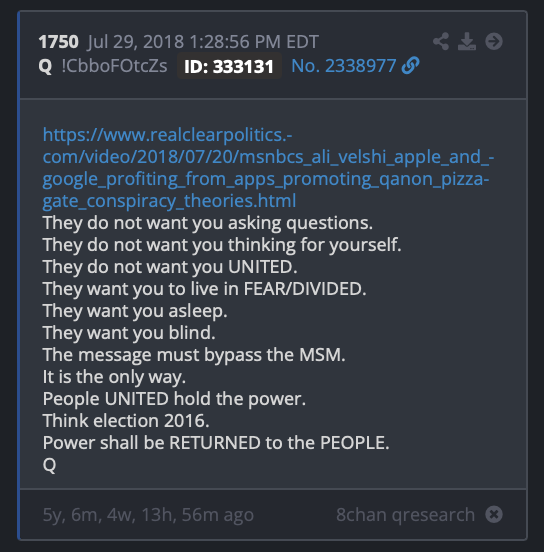Click the line 'The message must bypass the MSM.'

(x=194, y=355)
